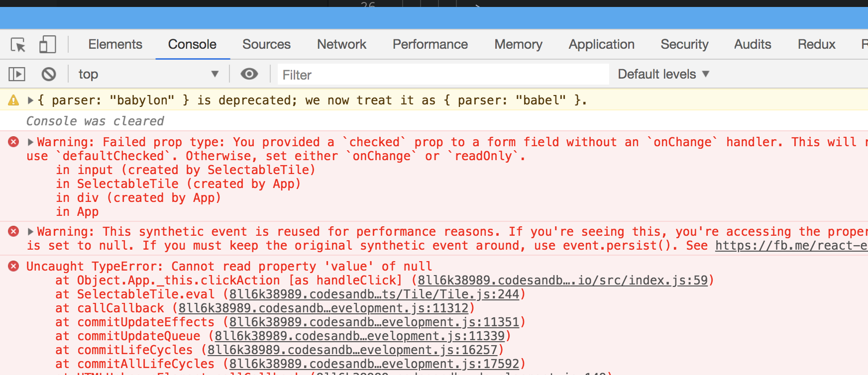The width and height of the screenshot is (868, 375).
Task: Open the console sidebar panel
Action: pos(16,74)
